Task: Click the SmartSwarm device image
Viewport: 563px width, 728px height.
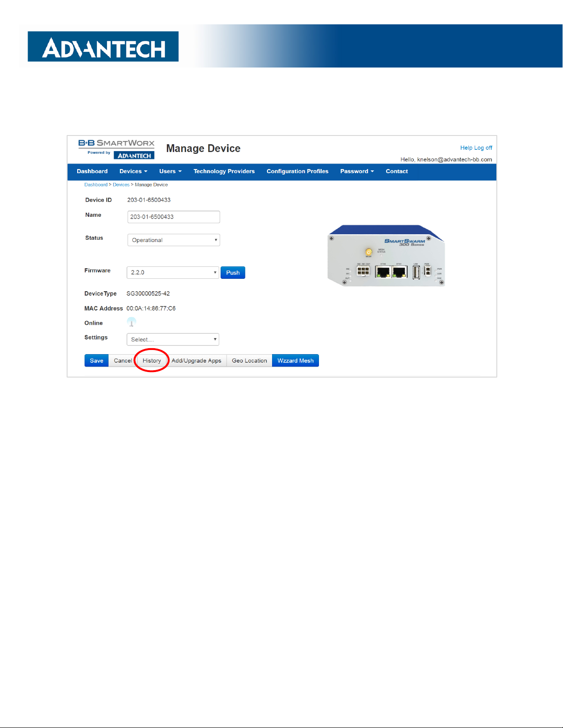Action: coord(386,255)
